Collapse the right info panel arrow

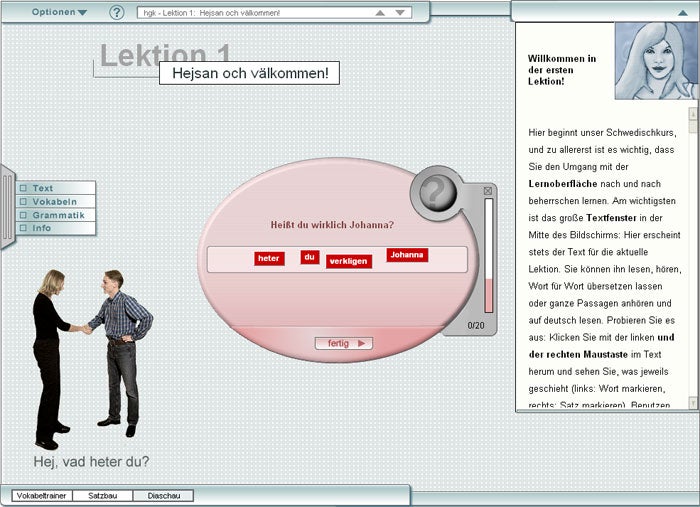(x=683, y=13)
